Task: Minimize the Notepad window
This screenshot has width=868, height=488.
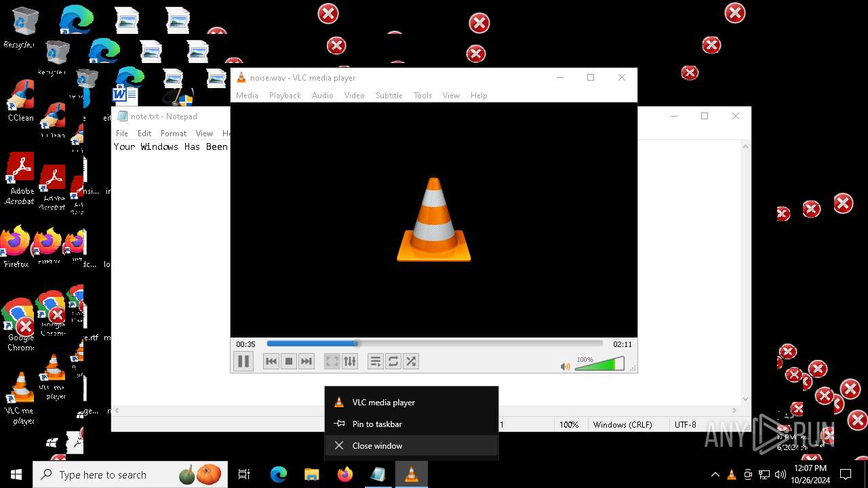Action: click(674, 116)
